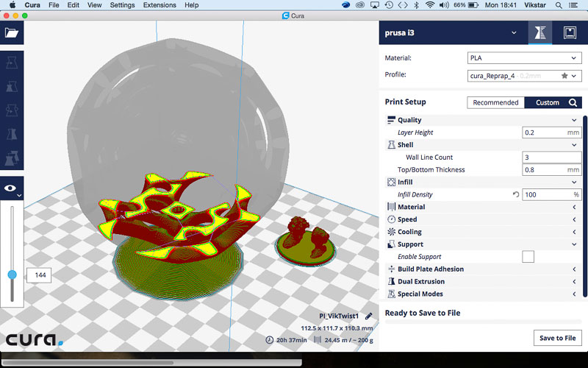Search settings with the magnifier icon
Image resolution: width=588 pixels, height=368 pixels.
573,102
